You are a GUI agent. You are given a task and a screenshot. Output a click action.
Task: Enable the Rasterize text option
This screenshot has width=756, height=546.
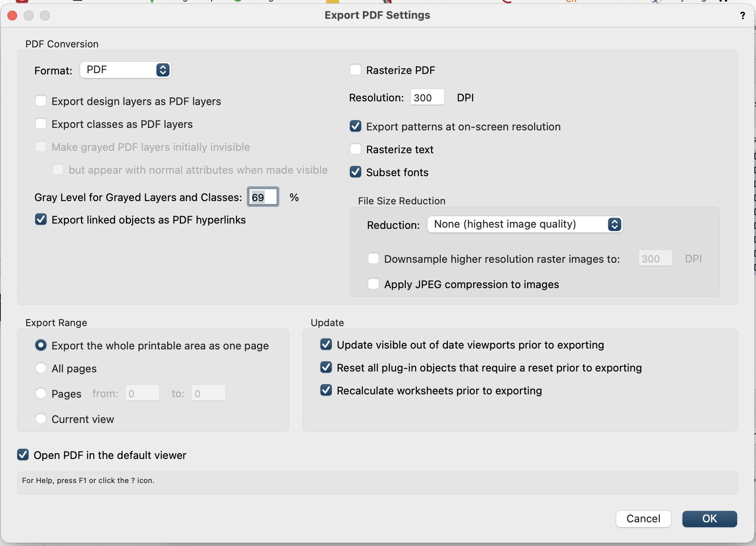point(356,149)
